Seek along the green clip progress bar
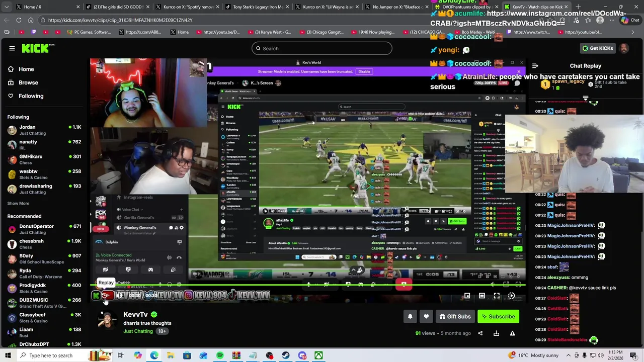The image size is (644, 362). pos(308,286)
